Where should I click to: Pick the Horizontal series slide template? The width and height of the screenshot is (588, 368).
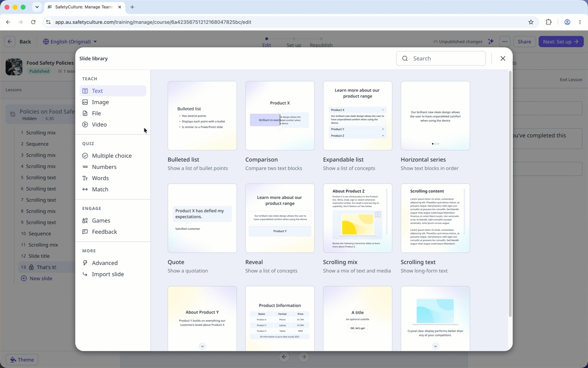point(435,116)
